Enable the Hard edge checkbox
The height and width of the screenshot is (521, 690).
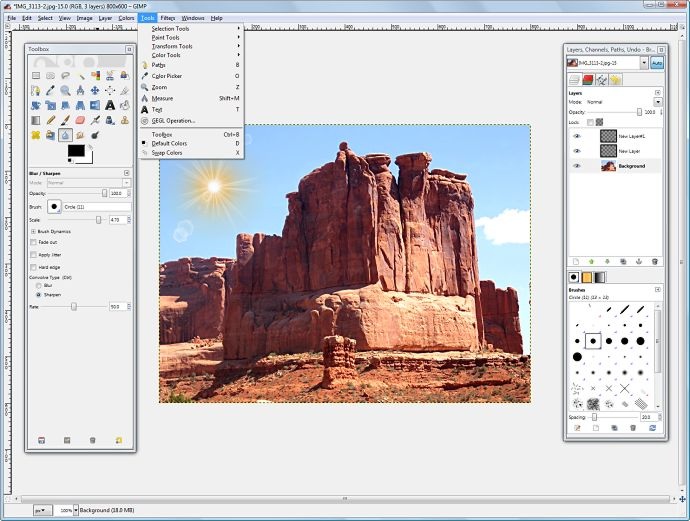point(35,268)
